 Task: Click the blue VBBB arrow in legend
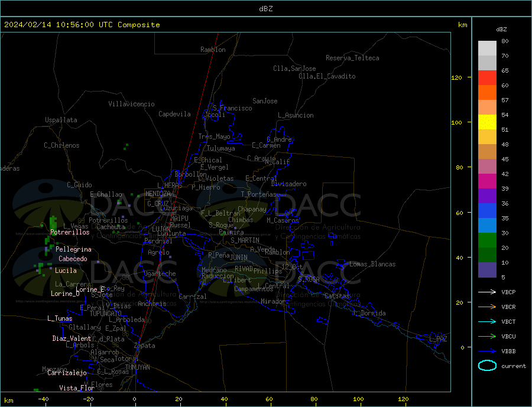pyautogui.click(x=487, y=351)
